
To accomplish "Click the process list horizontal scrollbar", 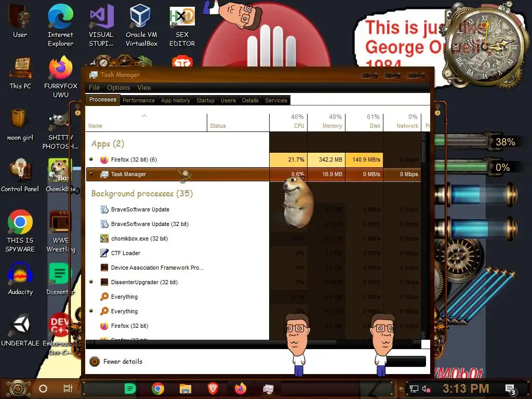I will click(x=253, y=344).
